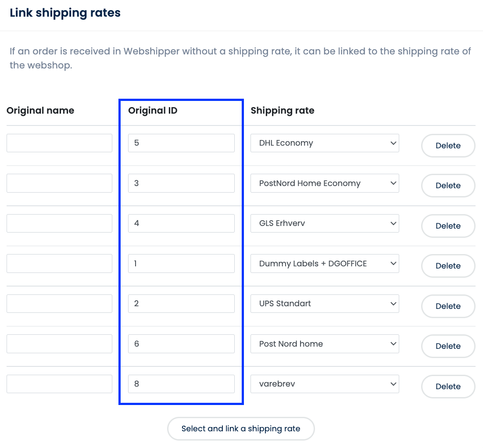
Task: Delete the varebrev row
Action: pos(448,387)
